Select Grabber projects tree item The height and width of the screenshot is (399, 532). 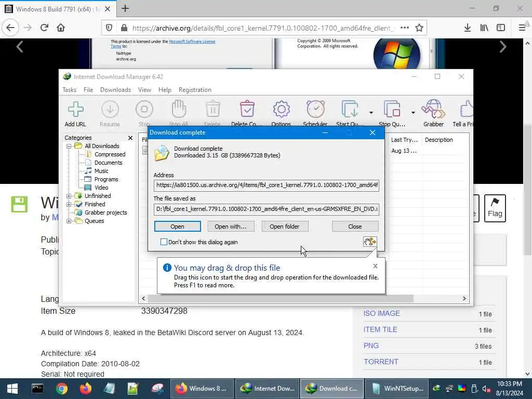(x=105, y=212)
